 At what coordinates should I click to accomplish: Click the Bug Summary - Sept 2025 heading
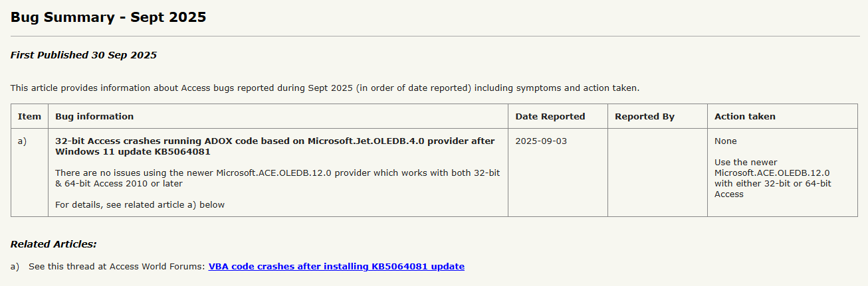click(108, 17)
